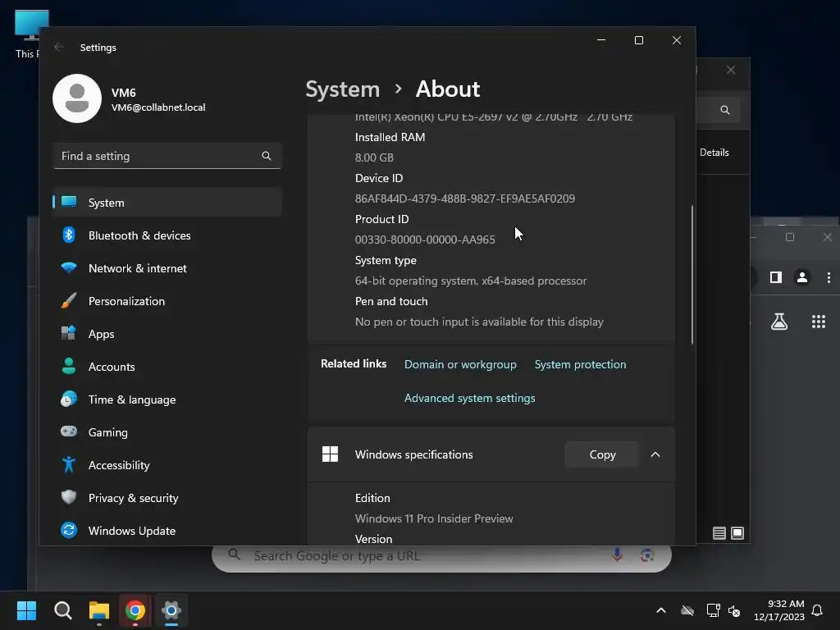This screenshot has width=840, height=630.
Task: Click the System monitor icon in sidebar
Action: tap(69, 202)
